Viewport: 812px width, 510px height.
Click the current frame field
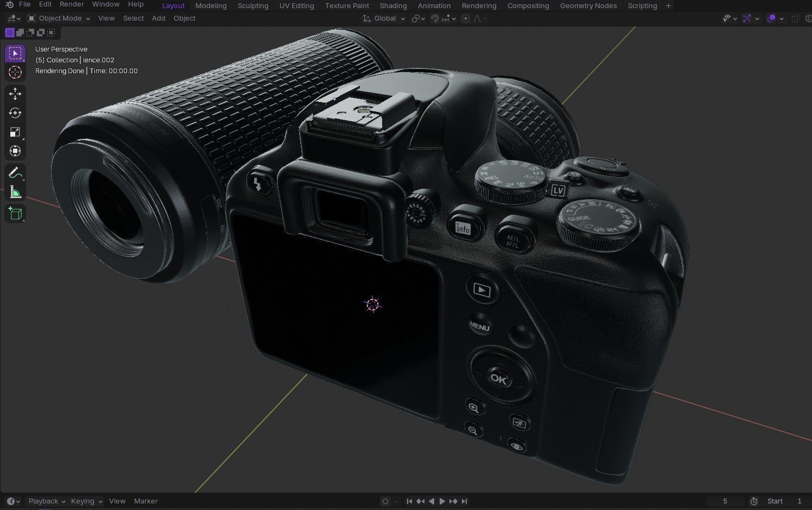(x=725, y=501)
